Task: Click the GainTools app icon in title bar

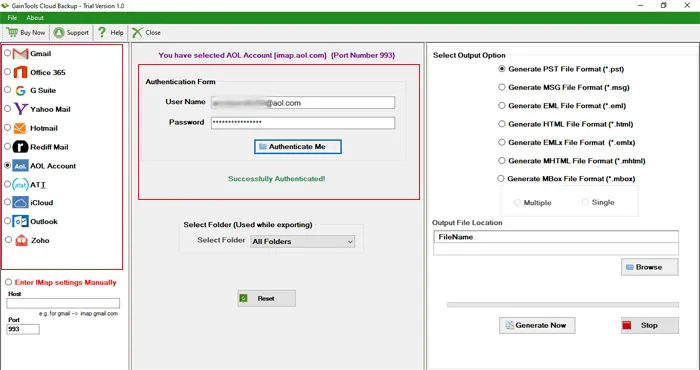Action: 5,6
